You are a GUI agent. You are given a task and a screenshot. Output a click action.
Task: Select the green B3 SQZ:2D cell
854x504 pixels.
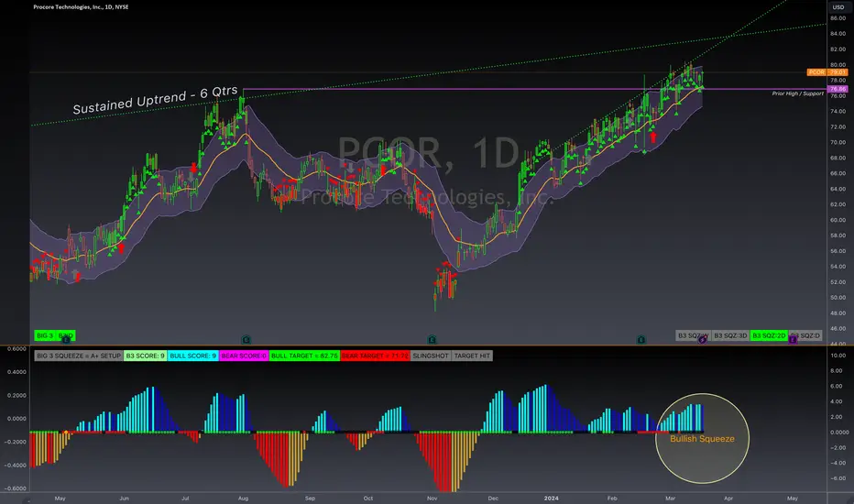[769, 335]
